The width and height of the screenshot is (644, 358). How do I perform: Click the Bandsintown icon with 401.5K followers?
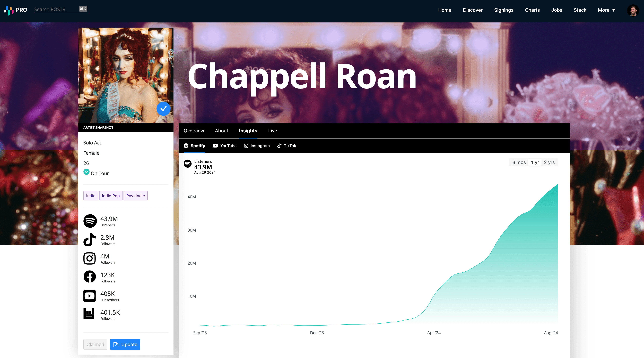[x=89, y=314]
